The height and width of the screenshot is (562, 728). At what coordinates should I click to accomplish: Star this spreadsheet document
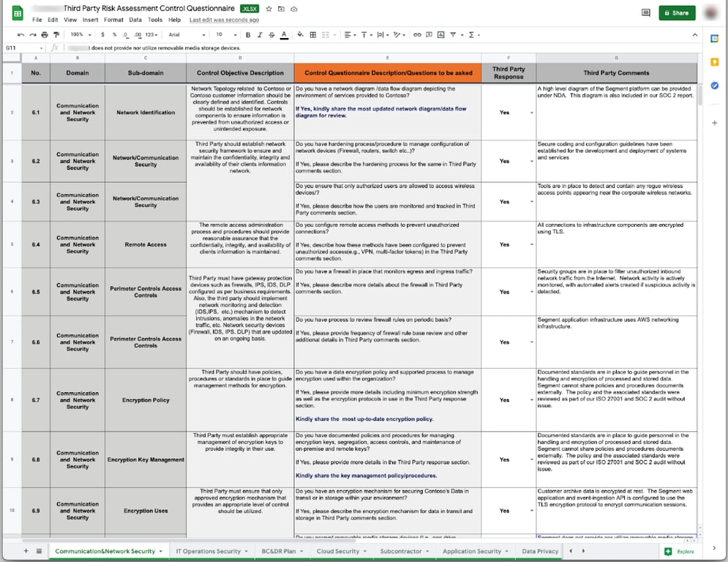click(269, 9)
